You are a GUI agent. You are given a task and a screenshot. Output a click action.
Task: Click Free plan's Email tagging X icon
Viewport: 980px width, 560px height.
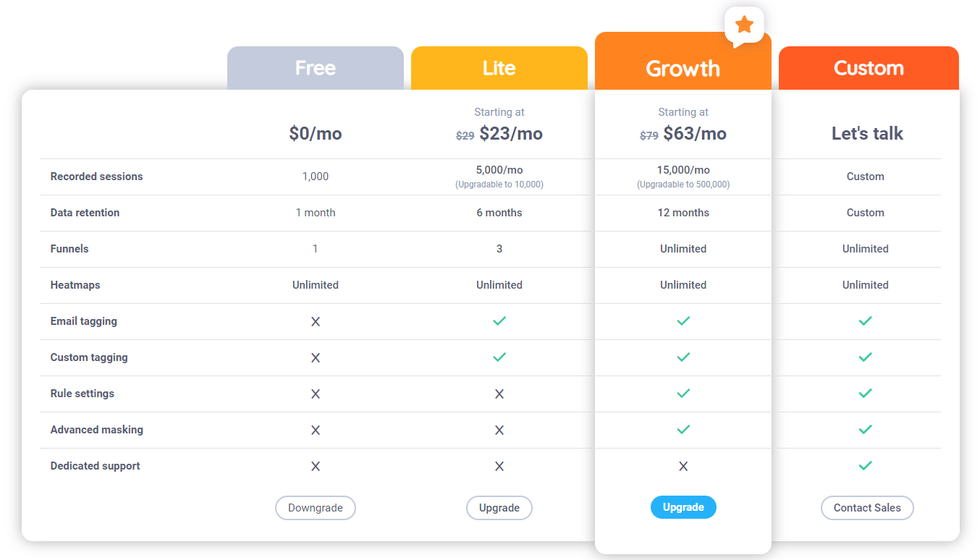316,321
